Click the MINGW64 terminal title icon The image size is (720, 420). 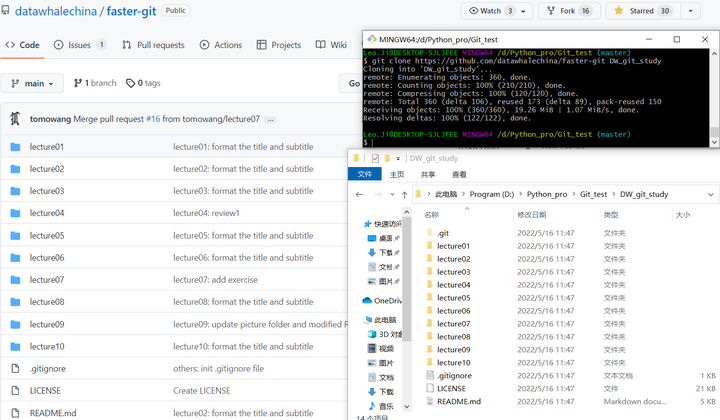pos(370,39)
